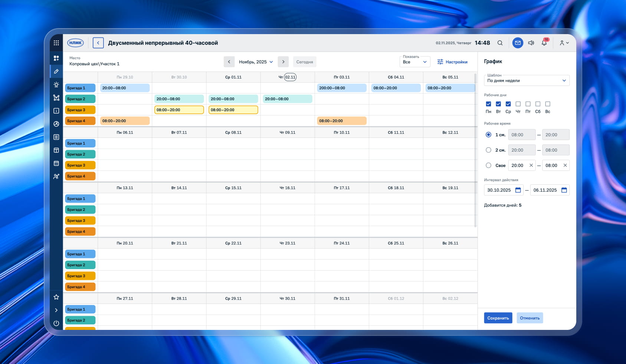Open the calendar icon in sidebar
The image size is (626, 364).
pyautogui.click(x=56, y=163)
